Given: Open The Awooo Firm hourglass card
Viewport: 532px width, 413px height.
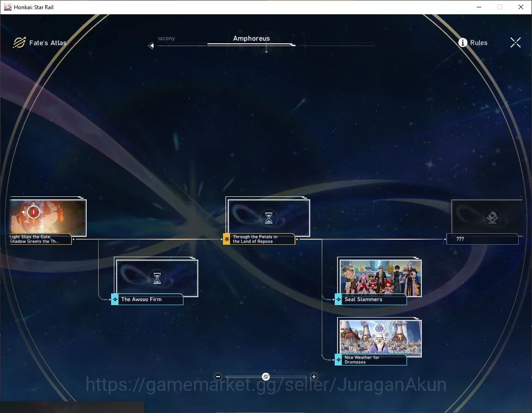Looking at the screenshot, I should click(157, 277).
